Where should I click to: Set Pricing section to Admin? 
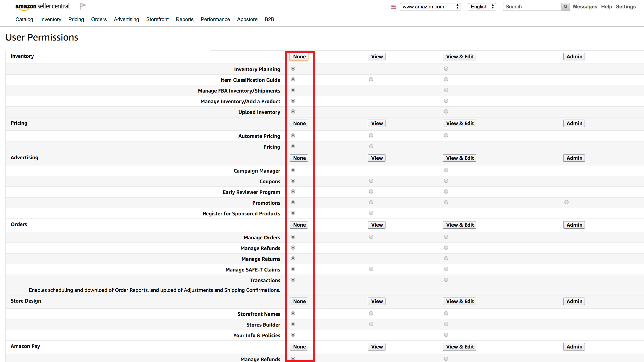pyautogui.click(x=574, y=123)
